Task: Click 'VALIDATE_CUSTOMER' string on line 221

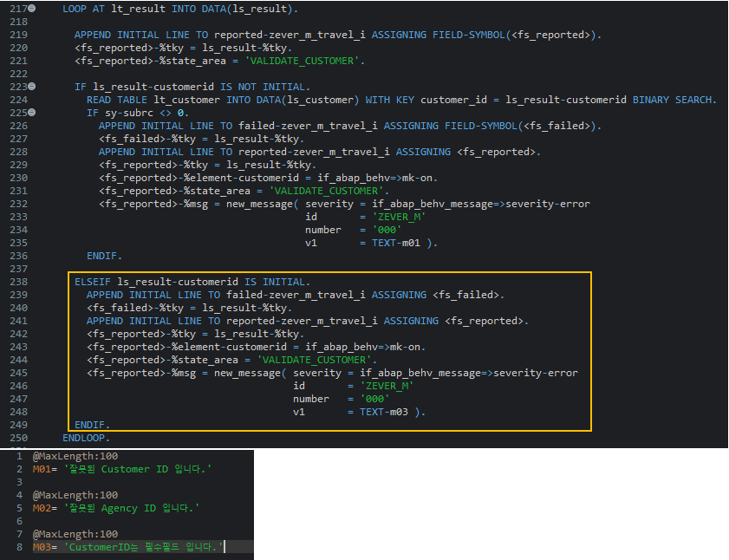Action: coord(302,61)
